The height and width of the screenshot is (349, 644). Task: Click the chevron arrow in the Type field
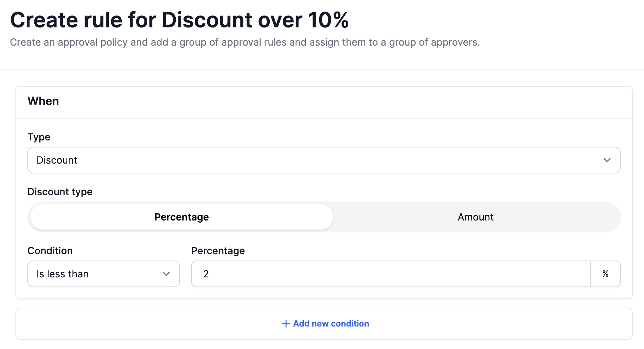(x=607, y=160)
